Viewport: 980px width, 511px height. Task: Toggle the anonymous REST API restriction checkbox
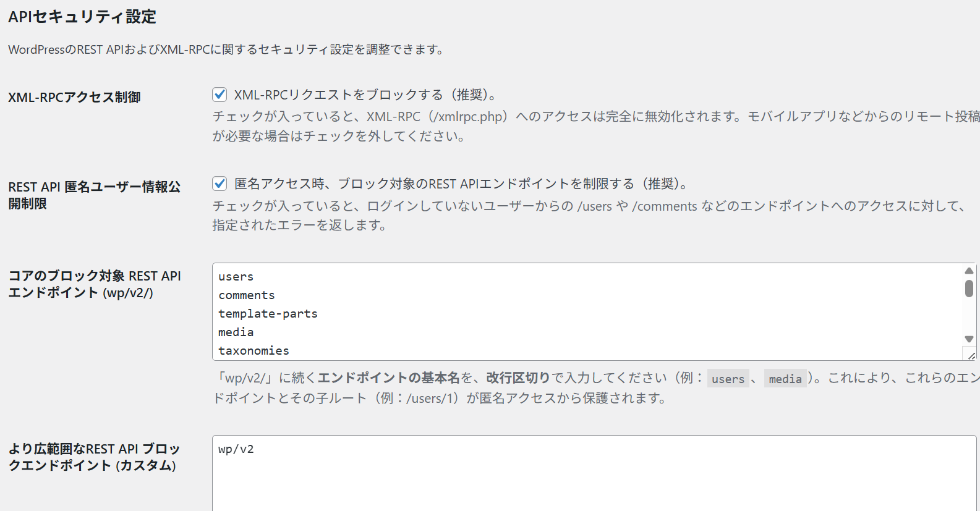[x=219, y=184]
